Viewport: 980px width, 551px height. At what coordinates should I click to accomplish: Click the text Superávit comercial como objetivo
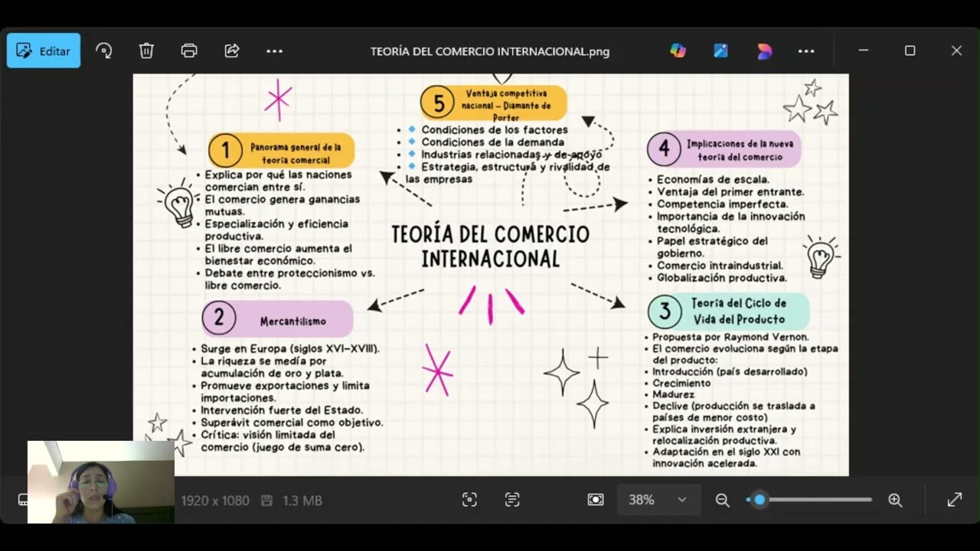pyautogui.click(x=292, y=422)
